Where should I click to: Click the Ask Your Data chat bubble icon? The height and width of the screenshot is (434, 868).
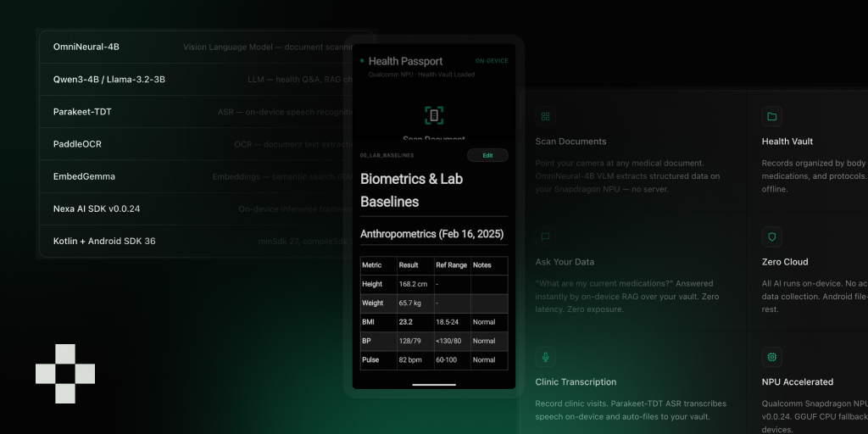(x=545, y=236)
